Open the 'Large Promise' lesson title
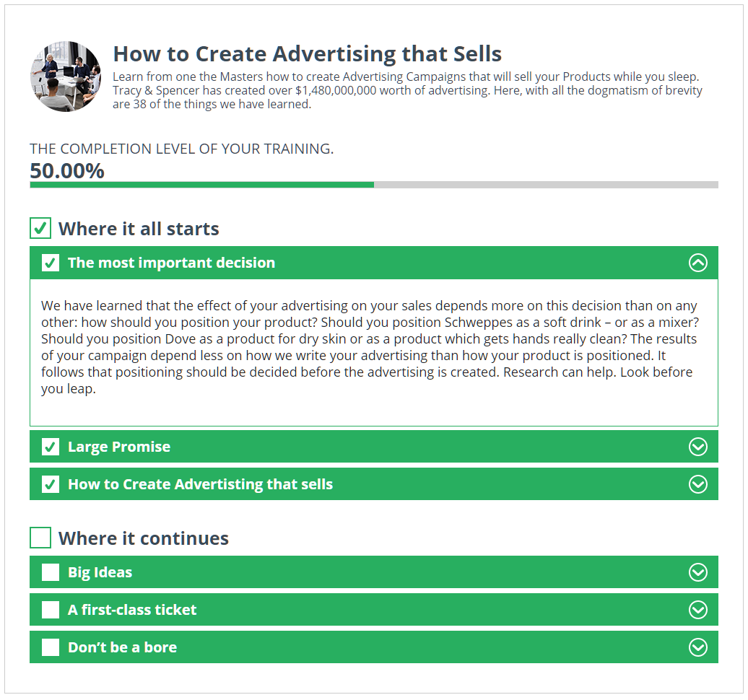 point(119,447)
